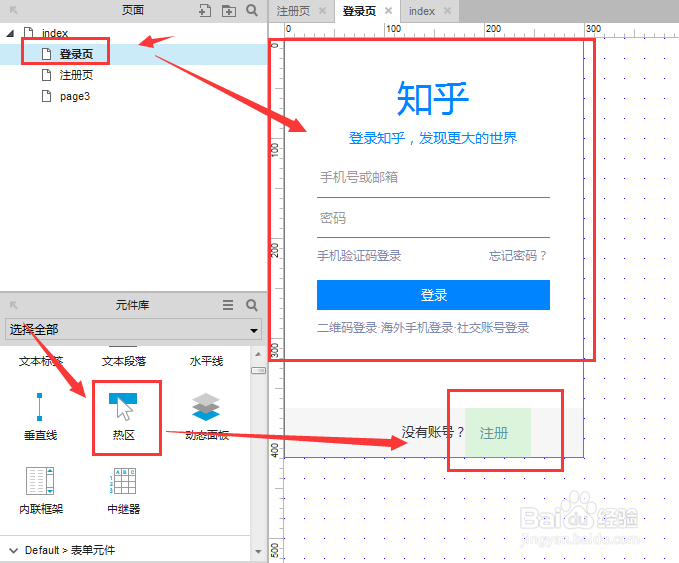Click the 注册 hotspot link on canvas
The width and height of the screenshot is (679, 563).
click(498, 433)
